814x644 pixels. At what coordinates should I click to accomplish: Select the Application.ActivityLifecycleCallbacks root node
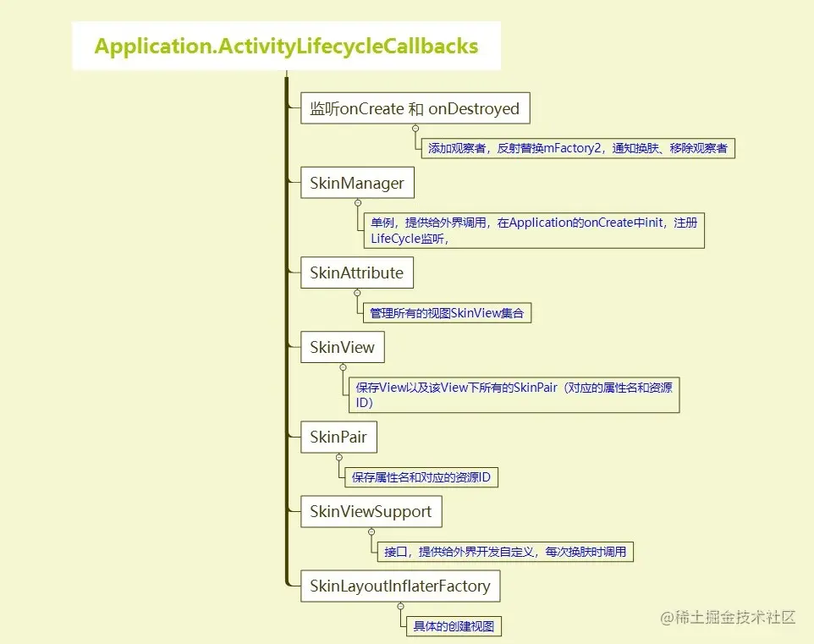(x=286, y=46)
